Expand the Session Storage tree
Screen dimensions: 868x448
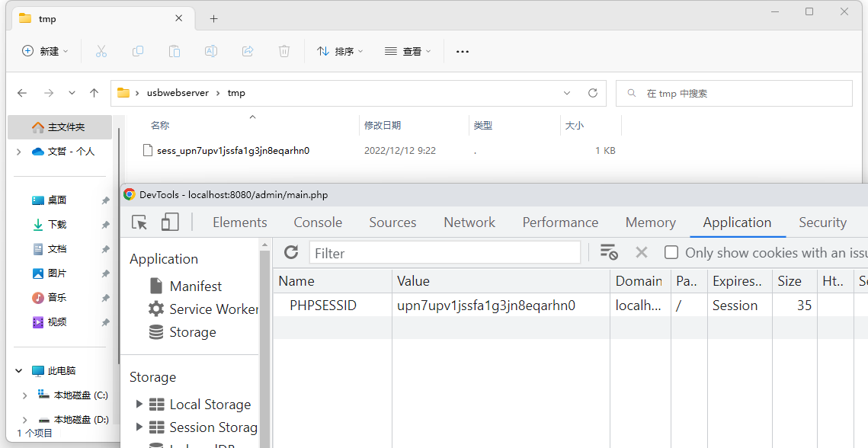coord(139,427)
